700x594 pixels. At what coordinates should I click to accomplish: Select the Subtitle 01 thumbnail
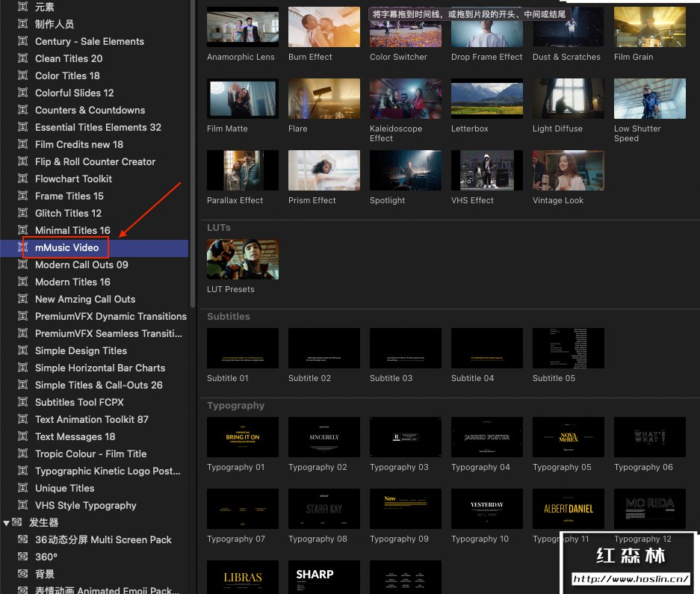pos(243,348)
